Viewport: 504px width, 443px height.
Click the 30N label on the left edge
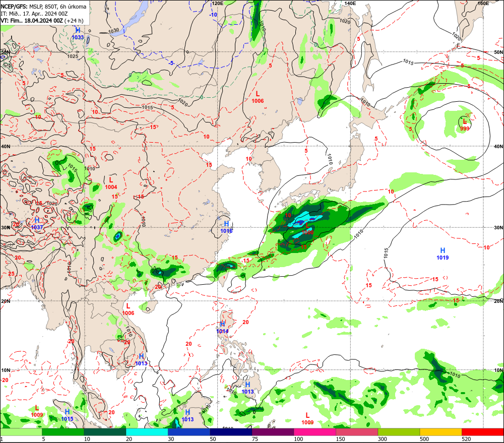6,228
